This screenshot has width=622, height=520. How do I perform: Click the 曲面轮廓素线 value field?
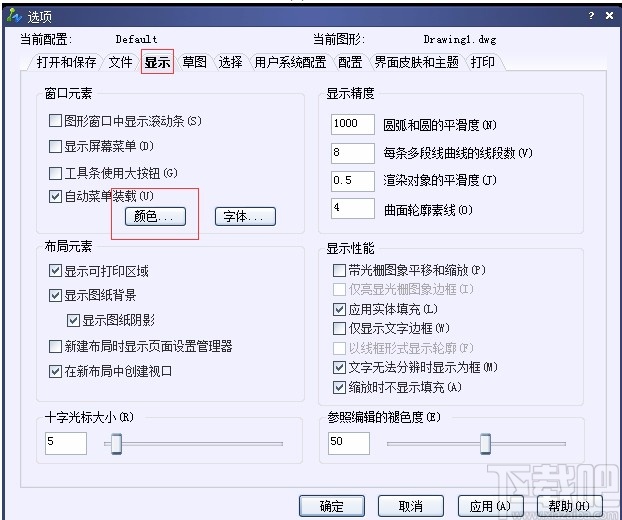353,208
